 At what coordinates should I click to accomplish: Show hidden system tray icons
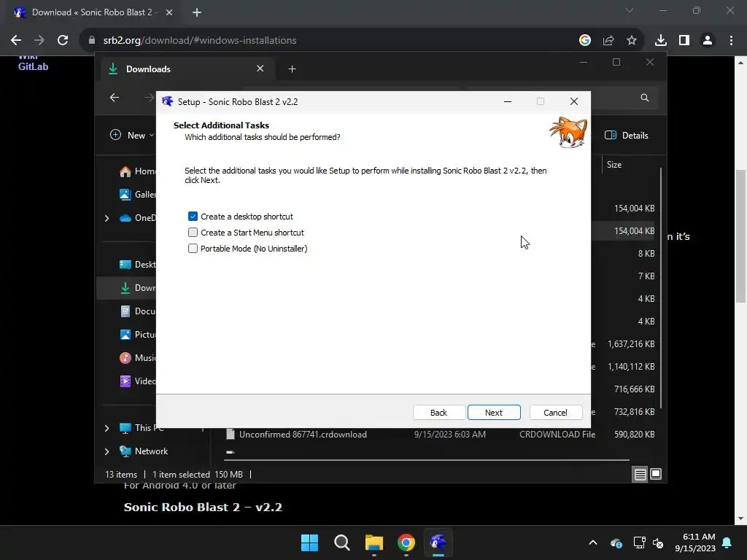click(593, 542)
